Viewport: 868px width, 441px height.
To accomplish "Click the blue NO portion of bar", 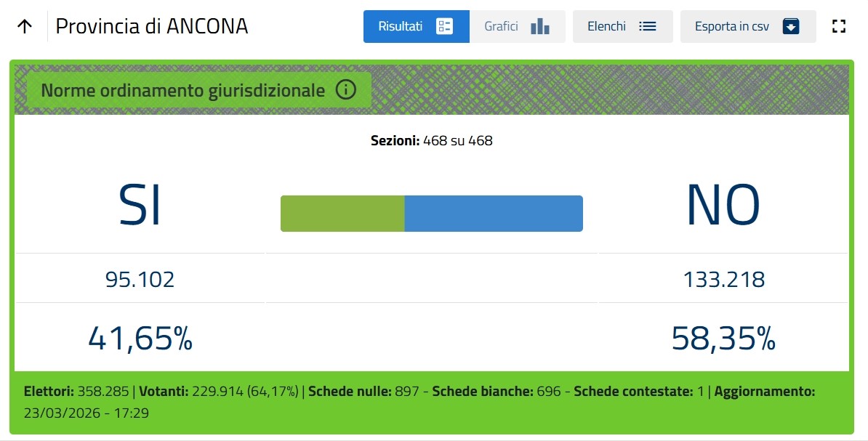I will 494,214.
